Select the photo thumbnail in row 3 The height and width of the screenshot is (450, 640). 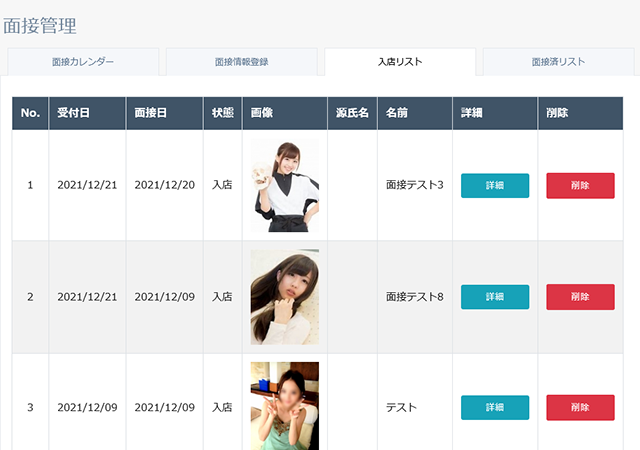point(285,406)
